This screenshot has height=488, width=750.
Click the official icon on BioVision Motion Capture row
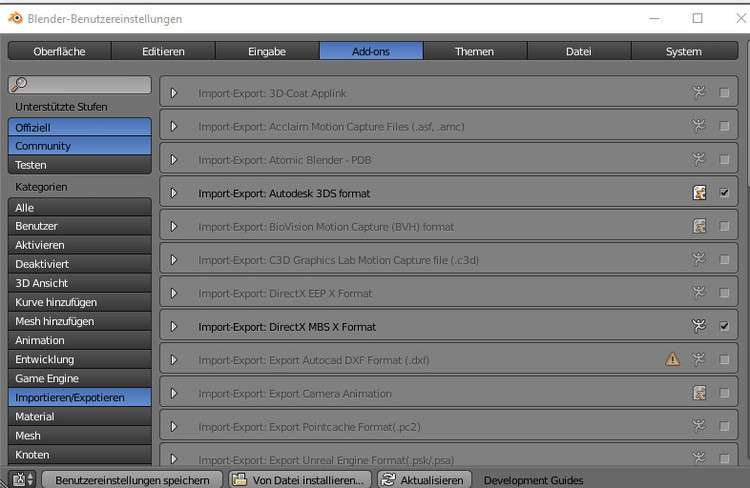click(699, 226)
